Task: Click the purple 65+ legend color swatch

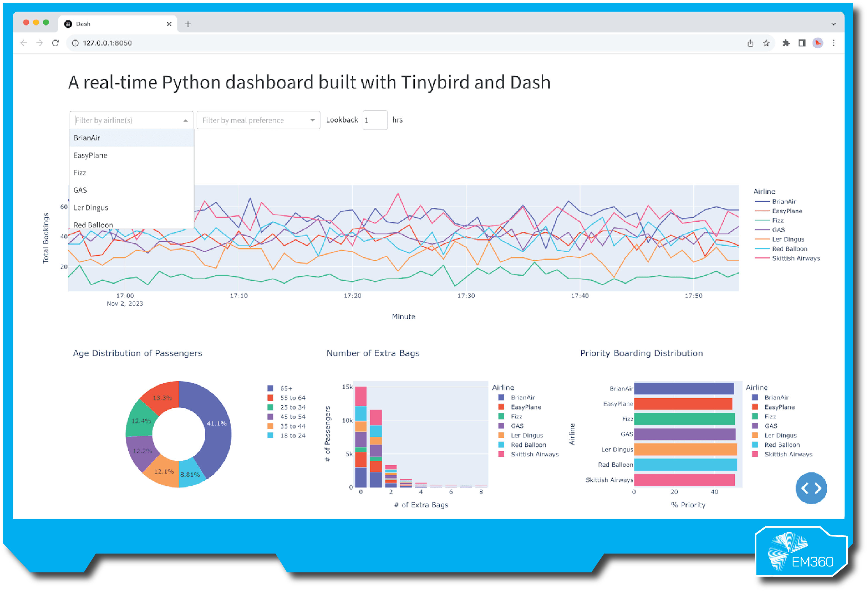Action: [270, 388]
